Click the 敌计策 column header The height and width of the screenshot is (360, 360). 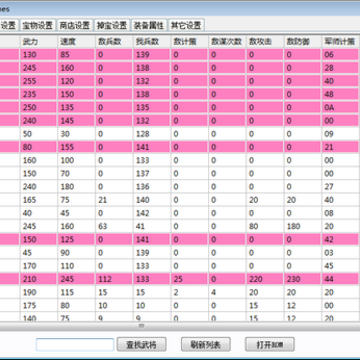click(189, 42)
